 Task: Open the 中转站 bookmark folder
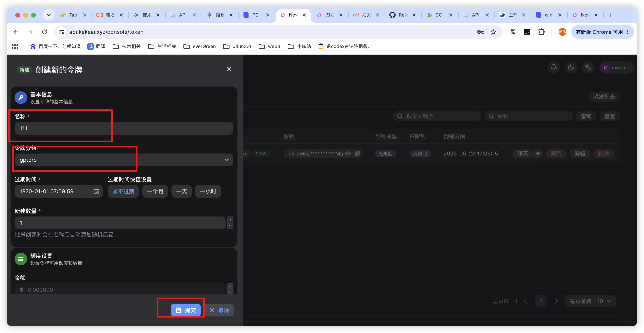point(299,46)
